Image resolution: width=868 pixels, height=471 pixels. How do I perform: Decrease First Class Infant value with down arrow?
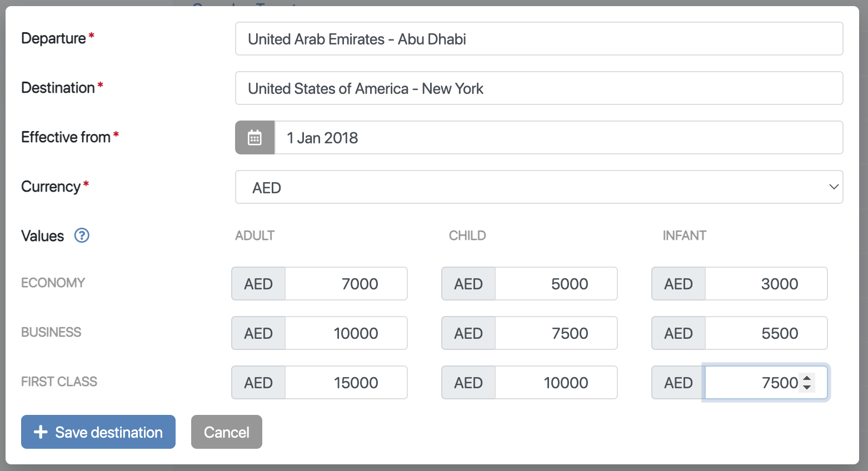click(807, 387)
